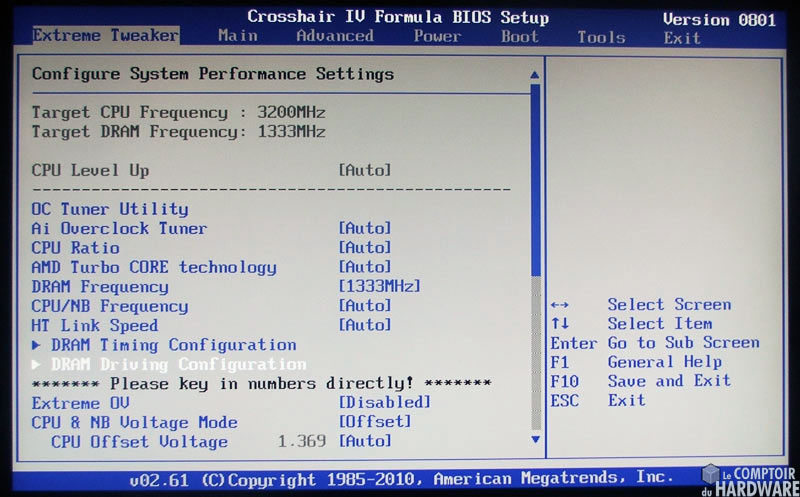Click the Select Item help entry
The height and width of the screenshot is (497, 800).
660,324
